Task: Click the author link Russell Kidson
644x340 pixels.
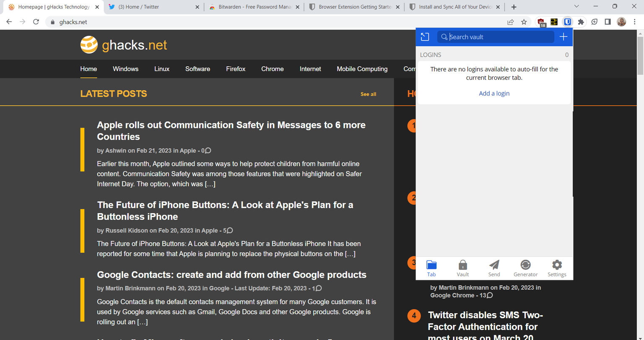Action: click(127, 230)
